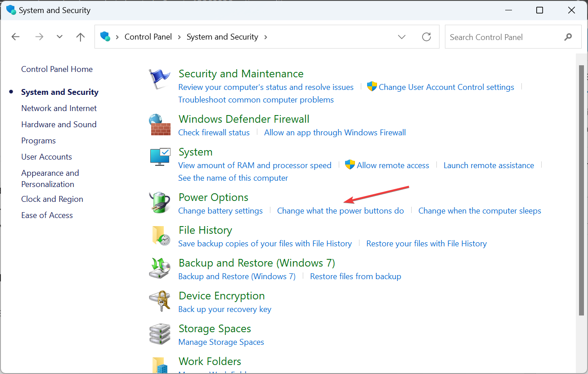The width and height of the screenshot is (588, 374).
Task: Click the Security and Maintenance flag icon
Action: pyautogui.click(x=159, y=80)
